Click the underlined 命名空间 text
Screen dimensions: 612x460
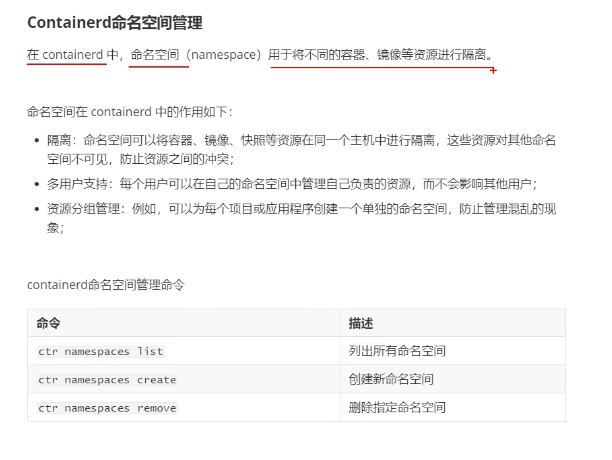pyautogui.click(x=155, y=55)
